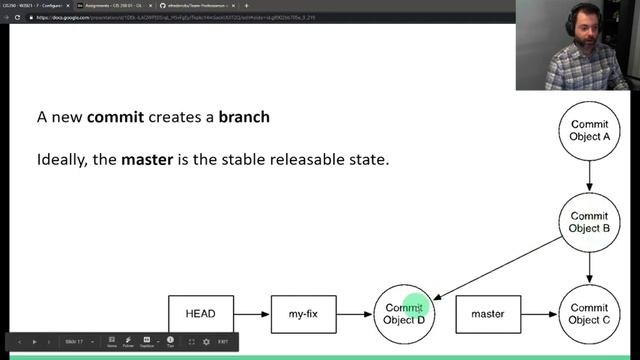Switch to the GitHub browser tab
Image resolution: width=640 pixels, height=360 pixels.
coord(197,6)
